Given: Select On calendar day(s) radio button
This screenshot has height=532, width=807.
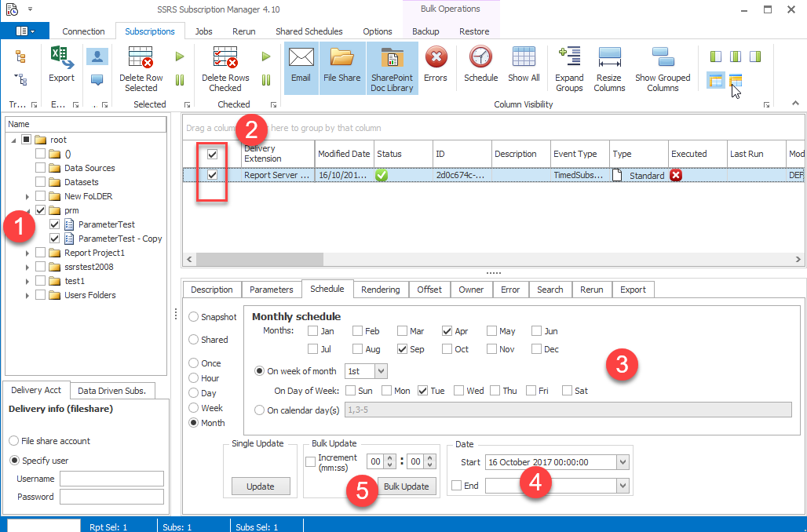Looking at the screenshot, I should coord(259,410).
